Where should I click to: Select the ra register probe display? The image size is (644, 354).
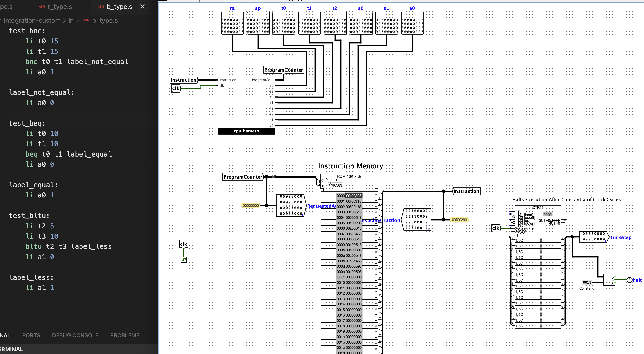tap(232, 24)
